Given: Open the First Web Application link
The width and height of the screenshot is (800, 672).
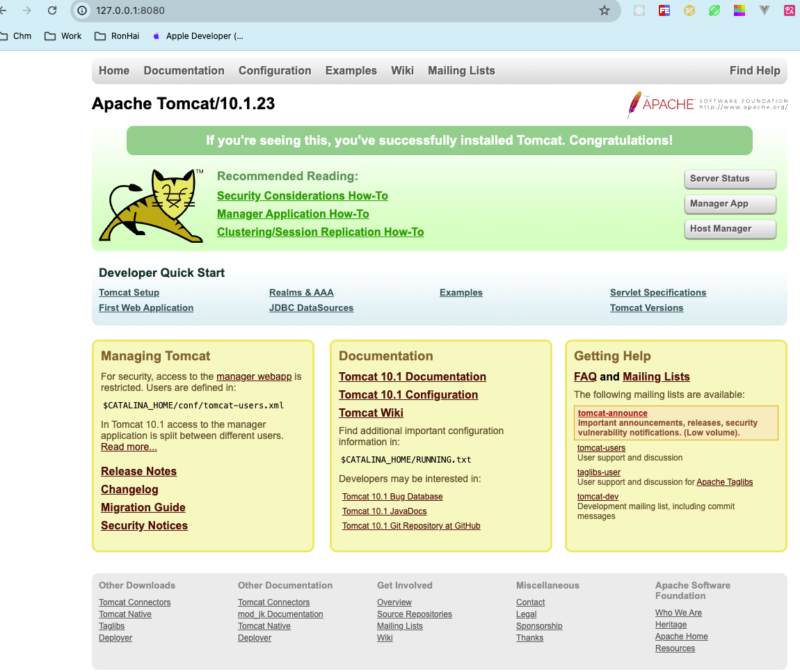Looking at the screenshot, I should (x=146, y=307).
